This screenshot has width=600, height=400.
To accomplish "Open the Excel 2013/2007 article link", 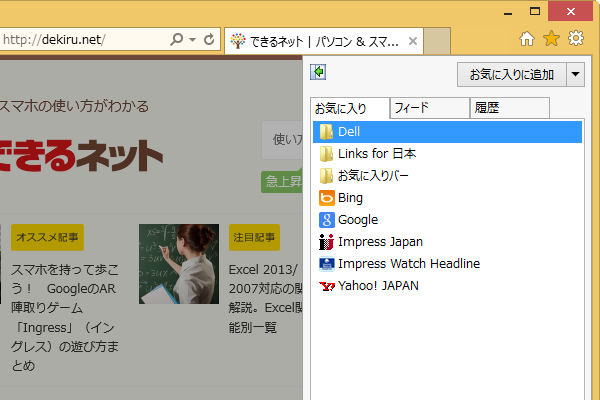I will click(x=266, y=299).
